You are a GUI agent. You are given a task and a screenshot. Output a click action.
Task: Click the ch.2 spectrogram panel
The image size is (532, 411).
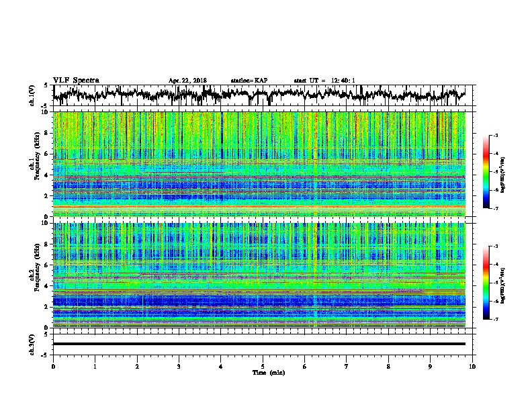(259, 275)
